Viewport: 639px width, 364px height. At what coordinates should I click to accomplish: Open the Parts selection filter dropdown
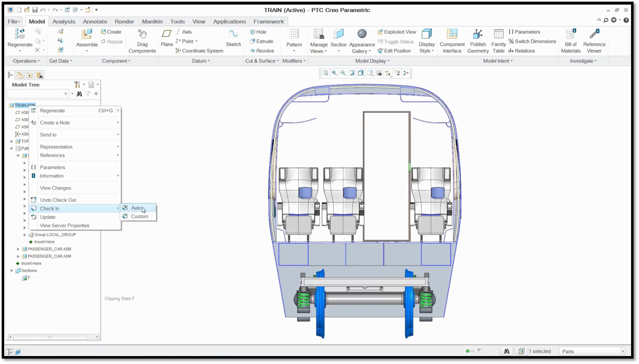tap(623, 351)
